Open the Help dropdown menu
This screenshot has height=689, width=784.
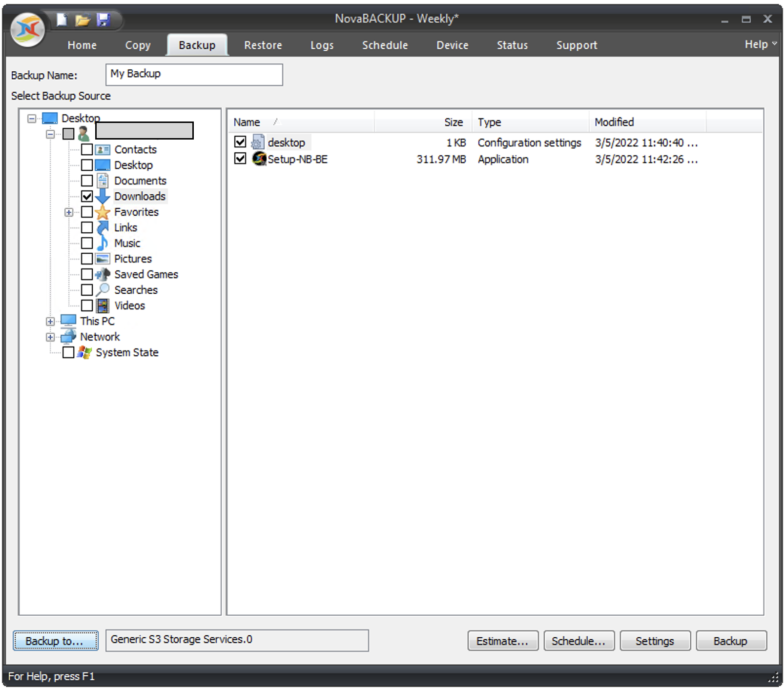pos(761,44)
